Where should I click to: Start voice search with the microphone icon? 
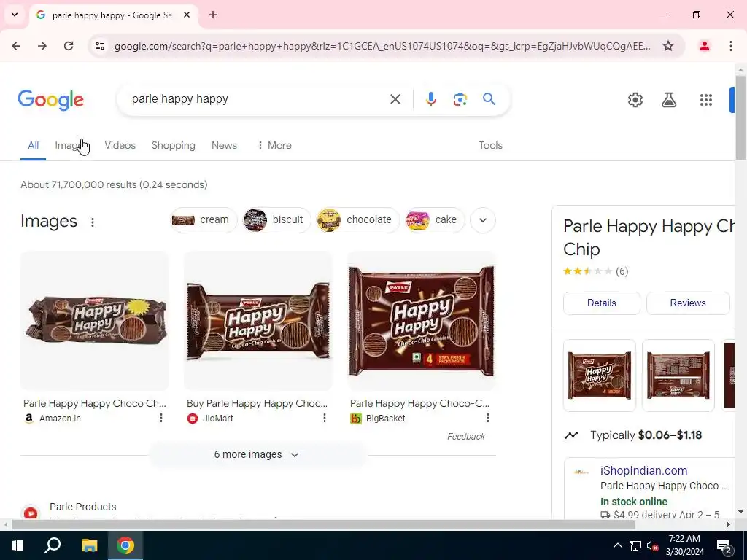[430, 99]
